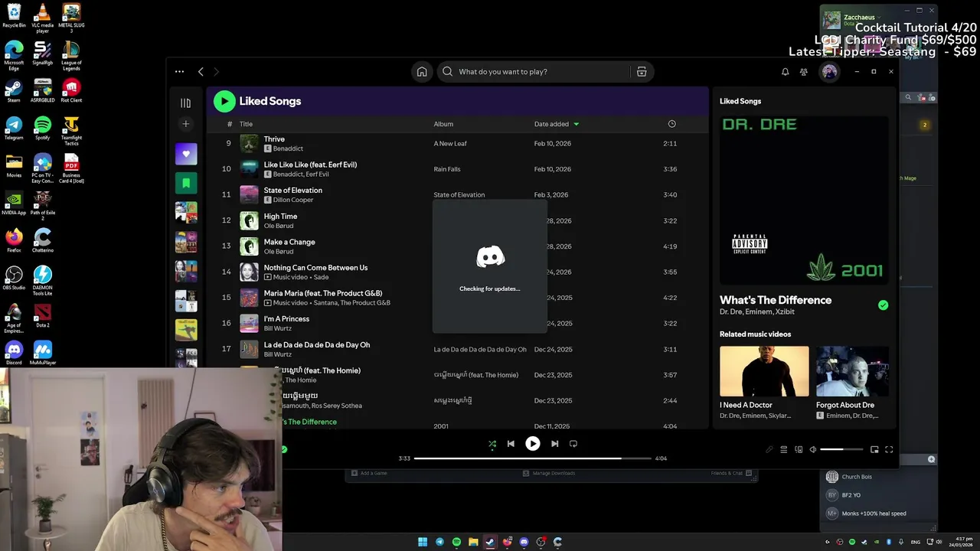This screenshot has height=551, width=980.
Task: Skip to previous track
Action: click(x=511, y=444)
